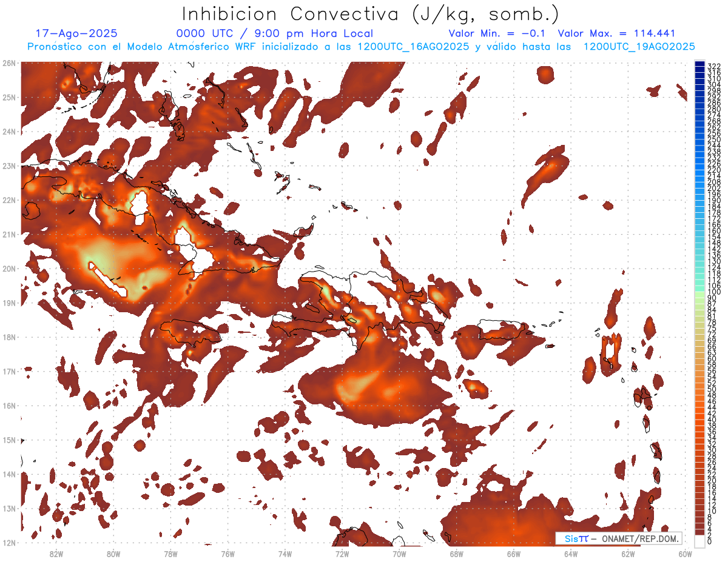Click the SisTT – ONAMET/REP.DOM. watermark box

click(x=618, y=538)
